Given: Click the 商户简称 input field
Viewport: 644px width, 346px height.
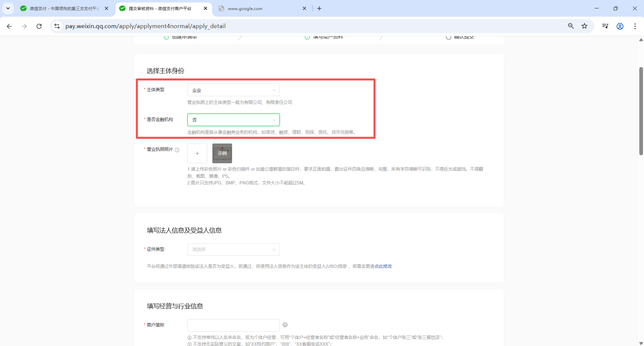Looking at the screenshot, I should (x=233, y=325).
